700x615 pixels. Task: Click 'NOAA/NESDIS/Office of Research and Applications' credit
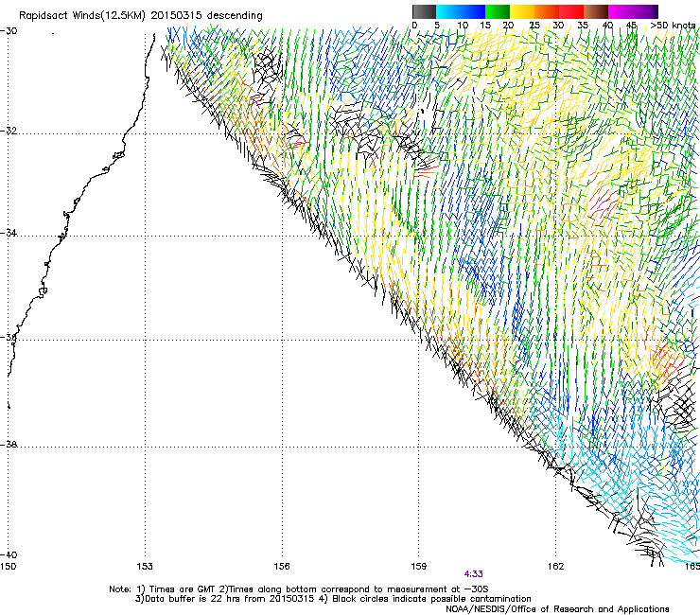557,609
